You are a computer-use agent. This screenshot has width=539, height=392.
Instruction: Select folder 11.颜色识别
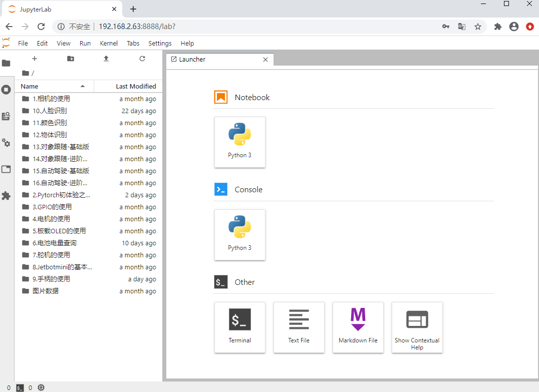pyautogui.click(x=89, y=123)
